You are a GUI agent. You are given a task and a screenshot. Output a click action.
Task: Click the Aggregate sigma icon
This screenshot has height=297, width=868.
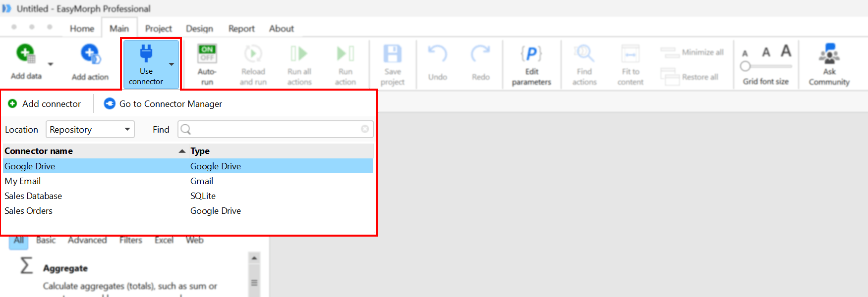[27, 265]
